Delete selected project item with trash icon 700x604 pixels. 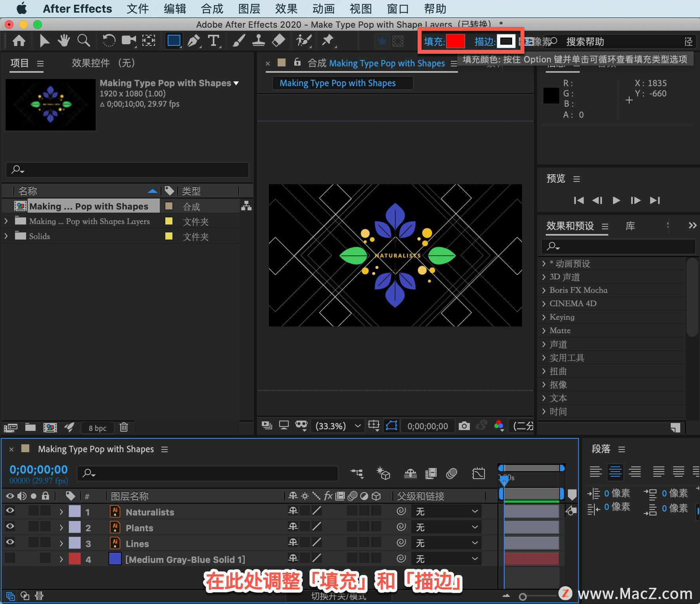(124, 427)
